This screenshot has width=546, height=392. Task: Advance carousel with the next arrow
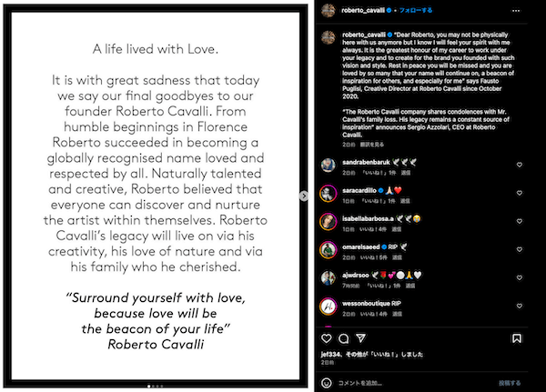pos(304,196)
